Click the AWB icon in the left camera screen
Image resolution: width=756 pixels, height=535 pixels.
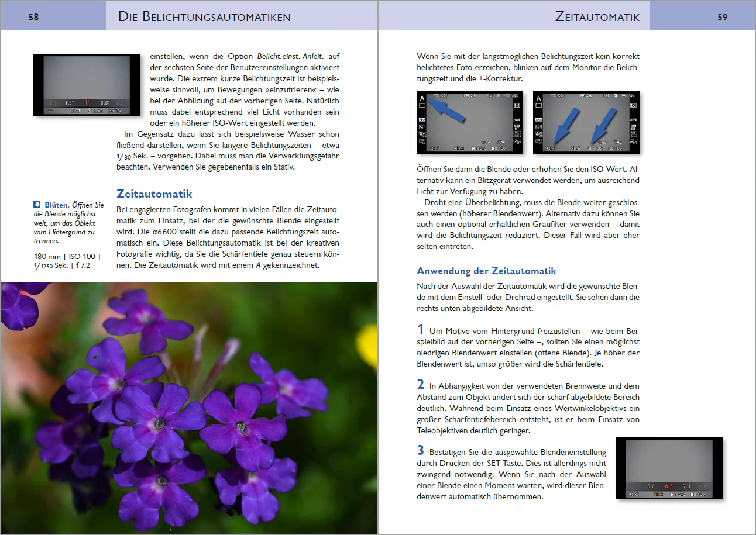[x=517, y=120]
